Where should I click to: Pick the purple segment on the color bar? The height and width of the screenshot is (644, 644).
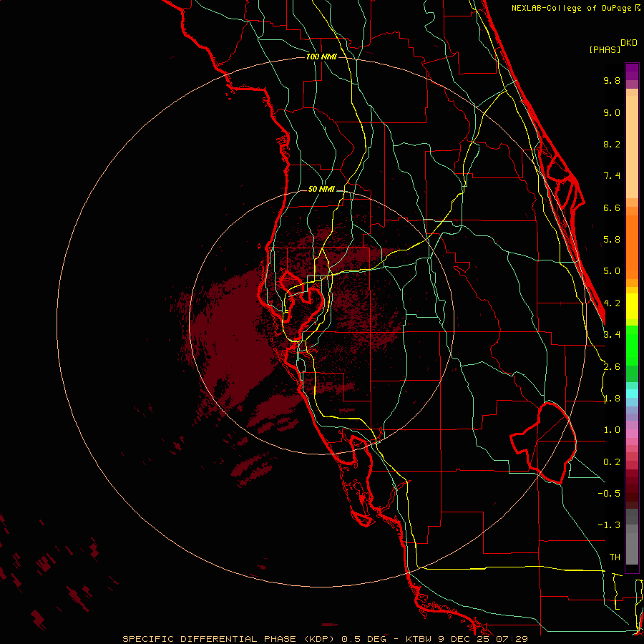[x=632, y=72]
